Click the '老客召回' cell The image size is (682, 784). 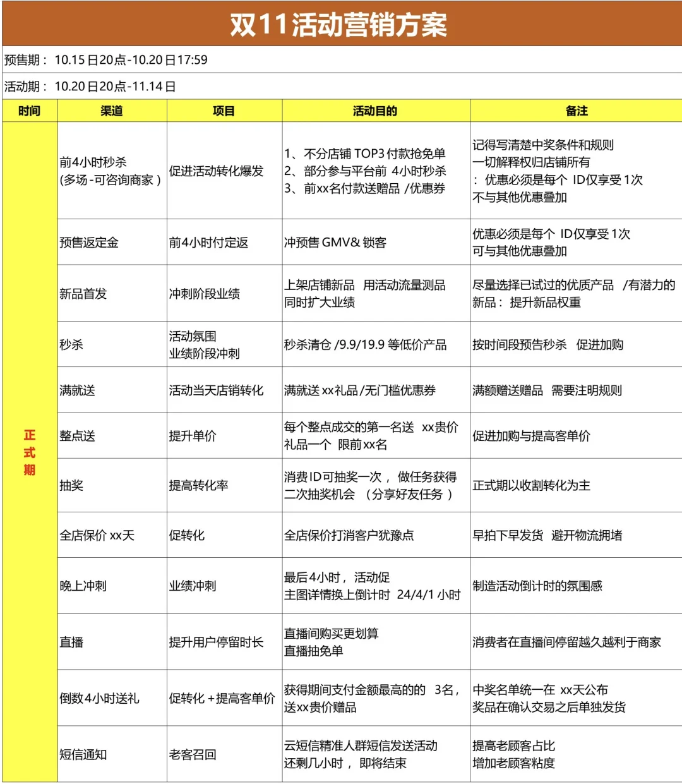click(224, 754)
